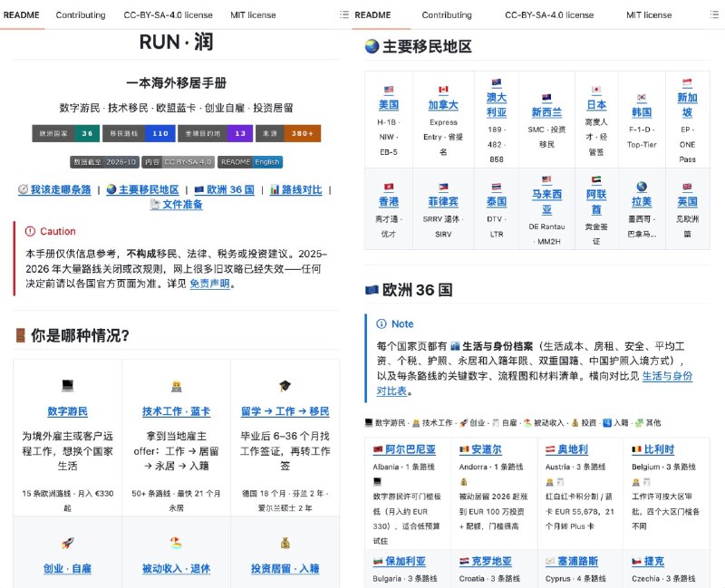Open the 塞浦路斯 country link
The width and height of the screenshot is (725, 588).
[572, 561]
